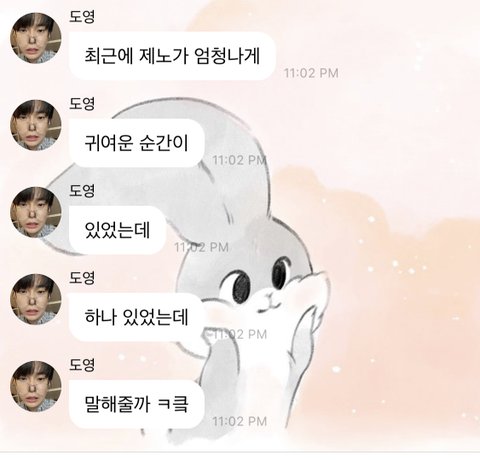Open profile picture beside '있었는데' message

click(x=36, y=212)
